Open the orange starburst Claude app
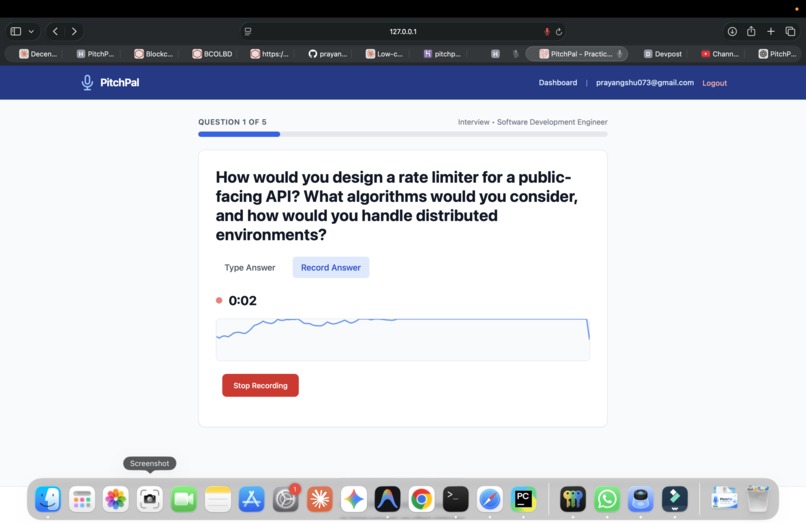Image resolution: width=806 pixels, height=523 pixels. click(320, 499)
